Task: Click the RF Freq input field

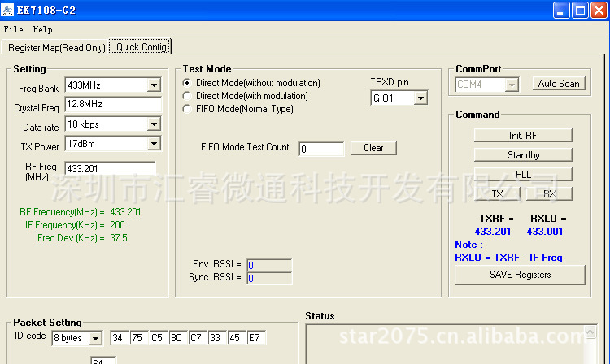Action: [x=109, y=168]
